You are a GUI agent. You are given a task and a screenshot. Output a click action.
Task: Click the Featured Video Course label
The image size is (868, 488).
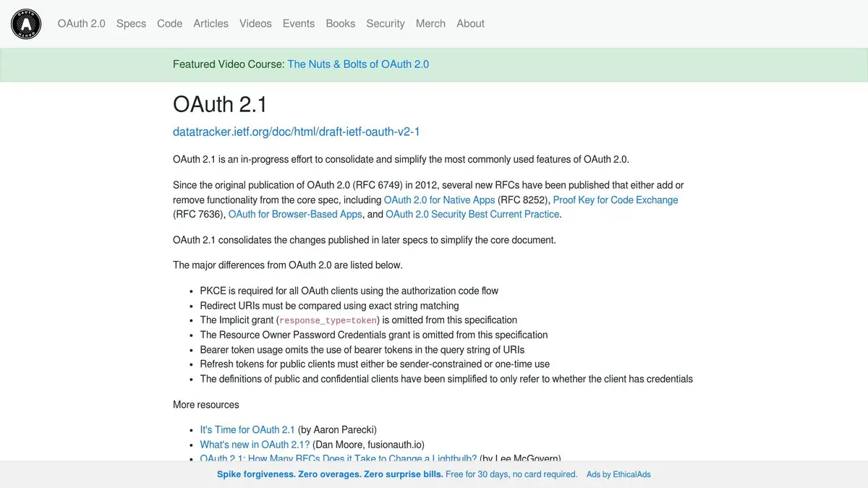(229, 64)
